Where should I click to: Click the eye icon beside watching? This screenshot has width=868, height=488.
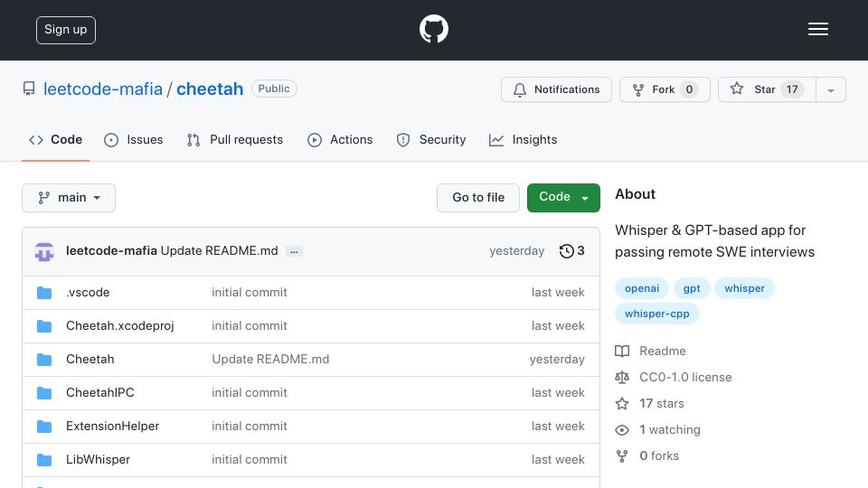pyautogui.click(x=622, y=430)
